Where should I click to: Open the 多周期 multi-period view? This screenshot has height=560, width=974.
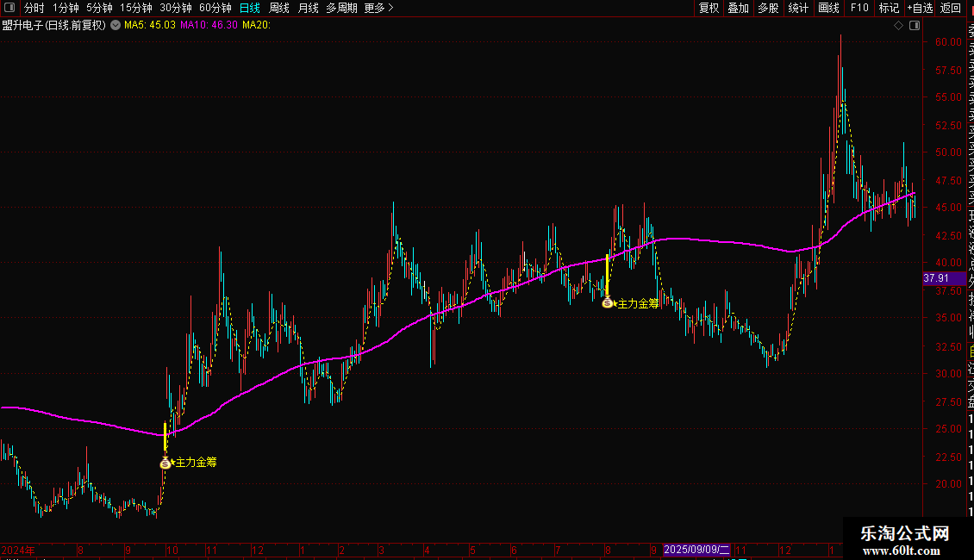(x=341, y=8)
